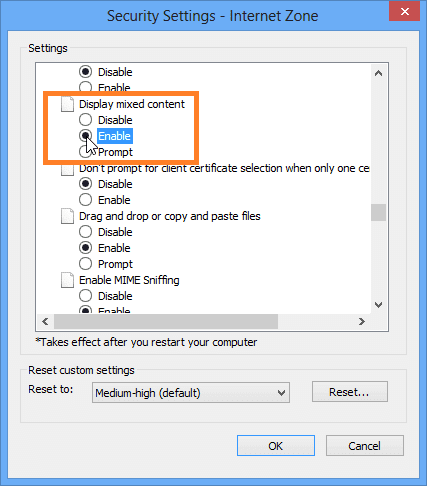This screenshot has width=427, height=486.
Task: Select Prompt under Drag and drop files
Action: click(86, 264)
